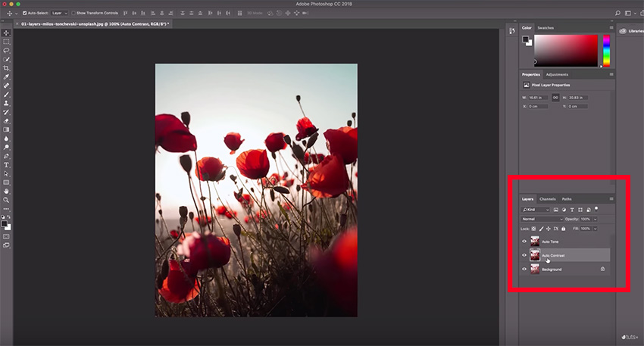Pick the Eraser tool
The width and height of the screenshot is (644, 346).
pos(7,120)
